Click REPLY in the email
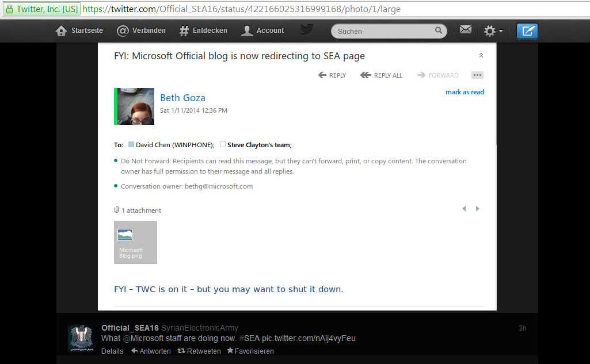Viewport: 590px width, 364px height. pyautogui.click(x=332, y=75)
